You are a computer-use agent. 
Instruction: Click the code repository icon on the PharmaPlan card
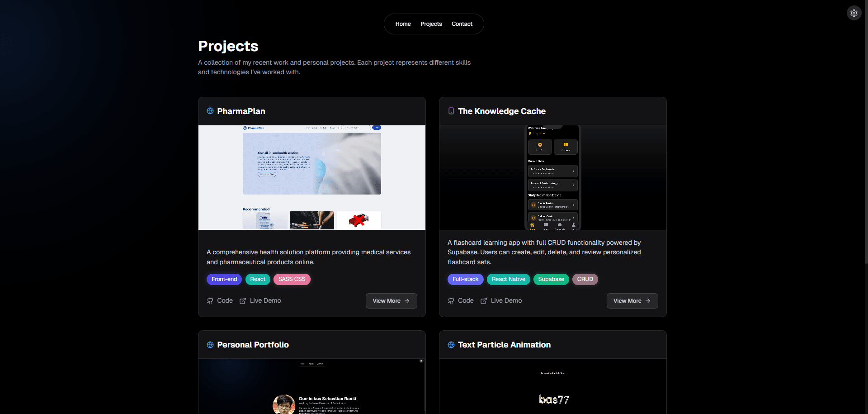(x=210, y=300)
